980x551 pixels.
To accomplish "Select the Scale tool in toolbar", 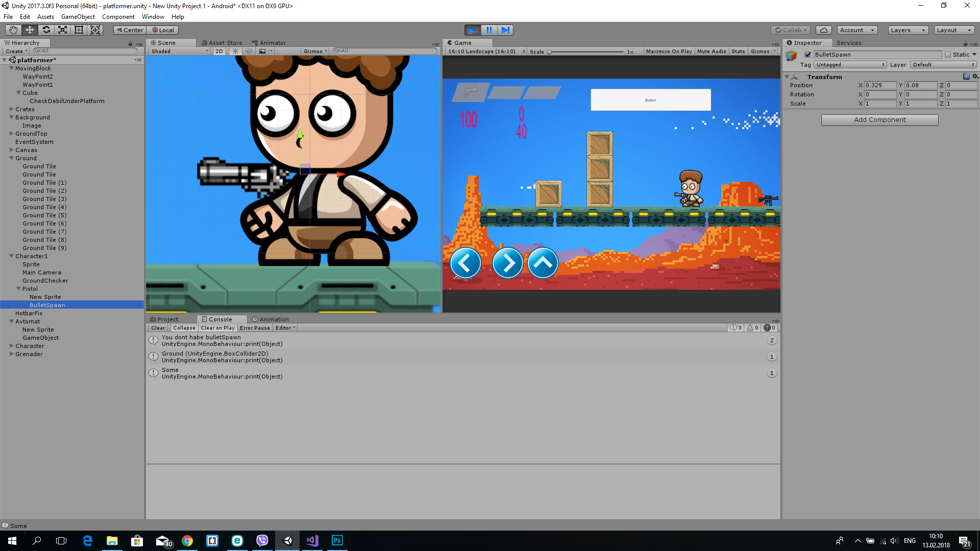I will pos(62,30).
